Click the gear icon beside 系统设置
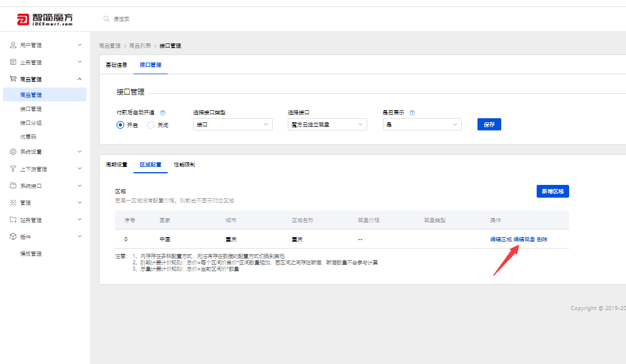This screenshot has width=626, height=364. (13, 152)
